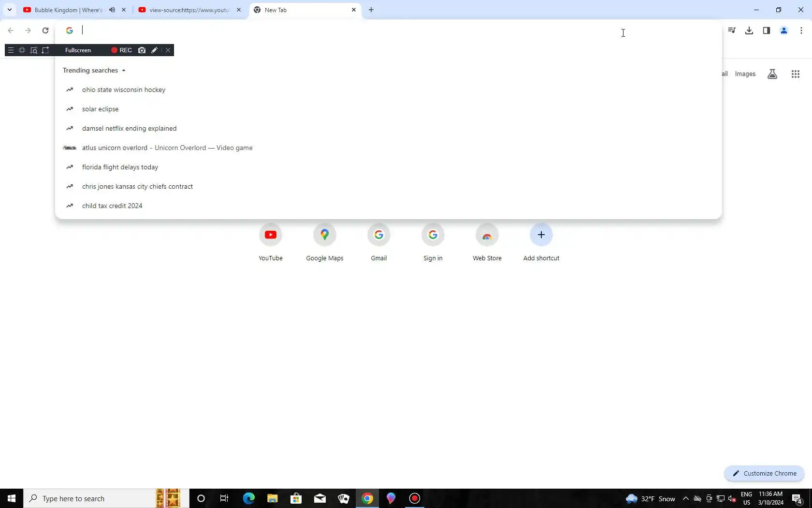
Task: Choose the Fullscreen capture mode
Action: (x=78, y=50)
